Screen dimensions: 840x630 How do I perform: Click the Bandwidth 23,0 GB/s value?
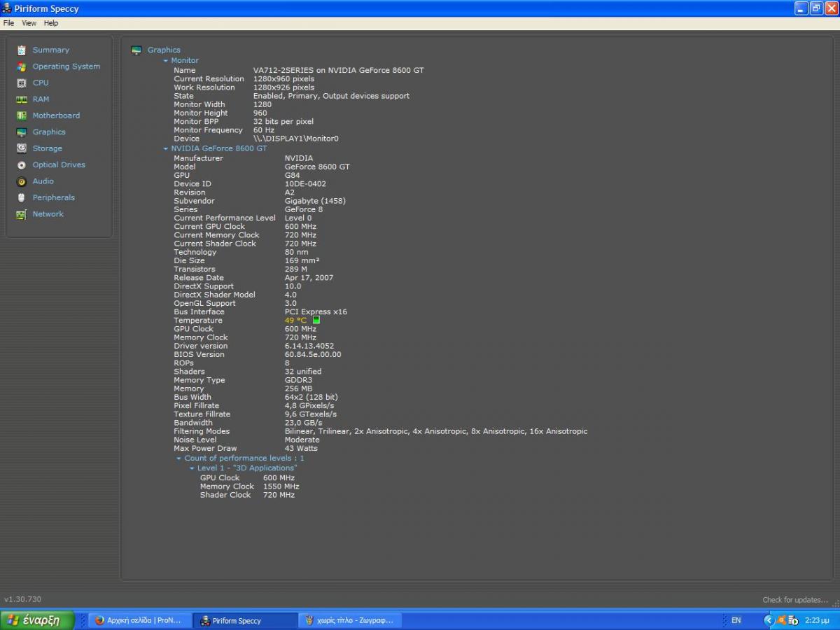[x=303, y=423]
